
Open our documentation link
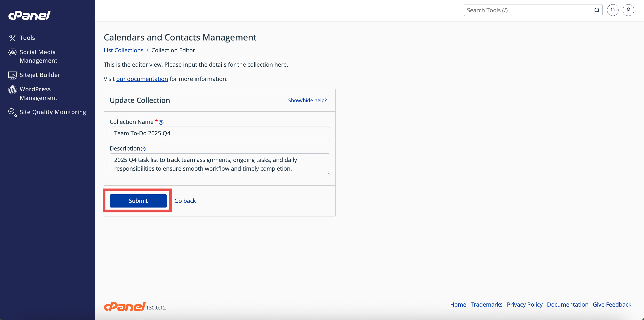pyautogui.click(x=142, y=79)
